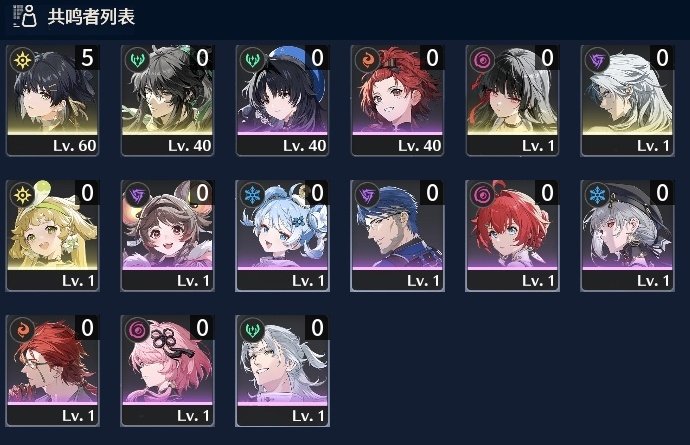Click the glacio icon on gray-haired hat girl
This screenshot has width=690, height=445.
pos(597,195)
